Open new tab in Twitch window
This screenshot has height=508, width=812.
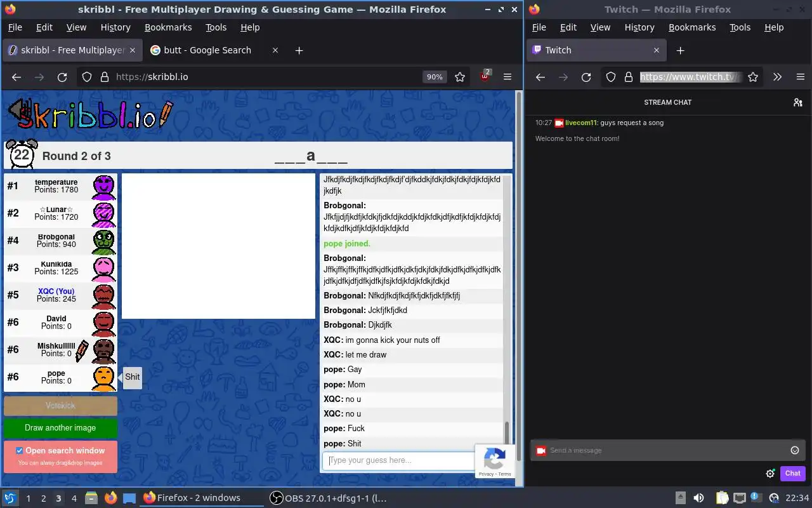coord(680,50)
